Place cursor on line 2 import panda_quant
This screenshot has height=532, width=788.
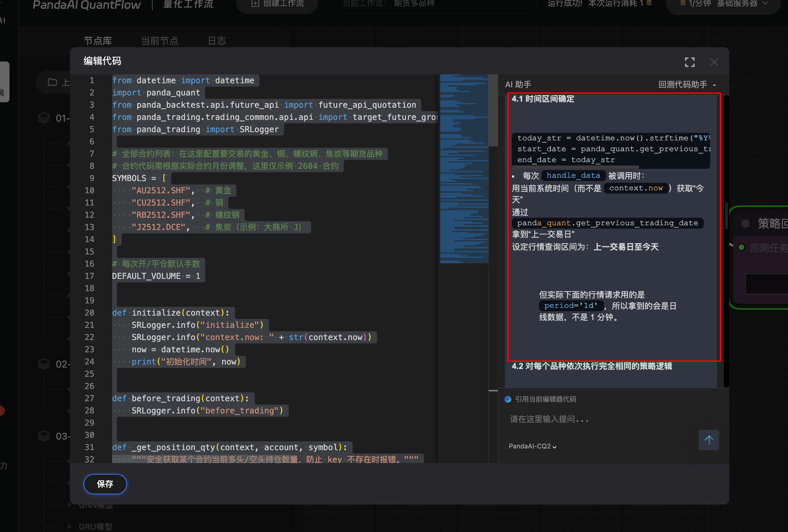(x=156, y=93)
